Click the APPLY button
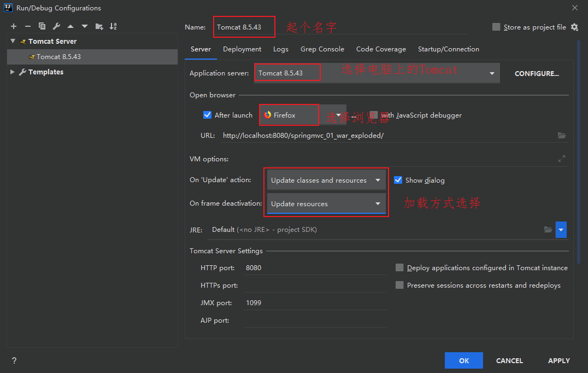This screenshot has height=373, width=588. click(558, 360)
